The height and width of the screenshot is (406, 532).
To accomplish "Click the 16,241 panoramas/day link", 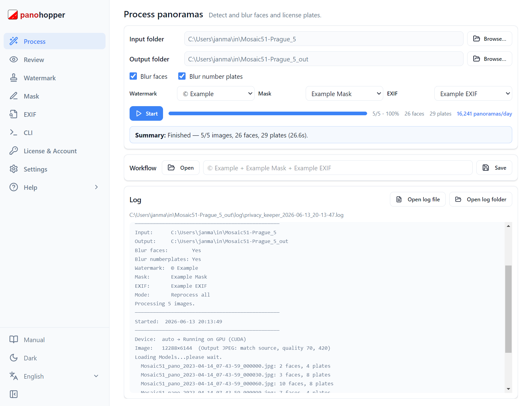I will pyautogui.click(x=484, y=113).
